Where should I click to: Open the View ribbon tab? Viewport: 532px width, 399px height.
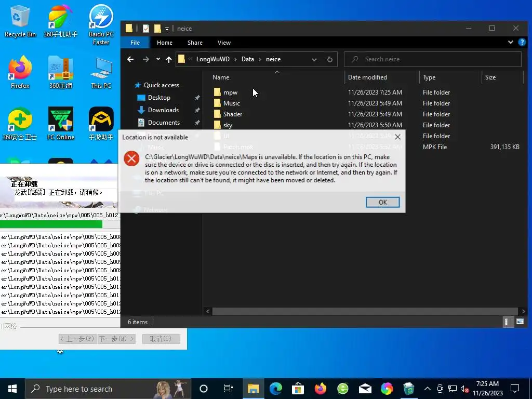[224, 43]
